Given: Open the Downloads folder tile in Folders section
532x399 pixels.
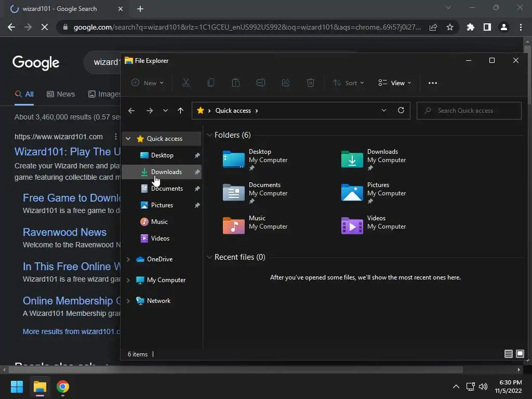Looking at the screenshot, I should pyautogui.click(x=374, y=159).
